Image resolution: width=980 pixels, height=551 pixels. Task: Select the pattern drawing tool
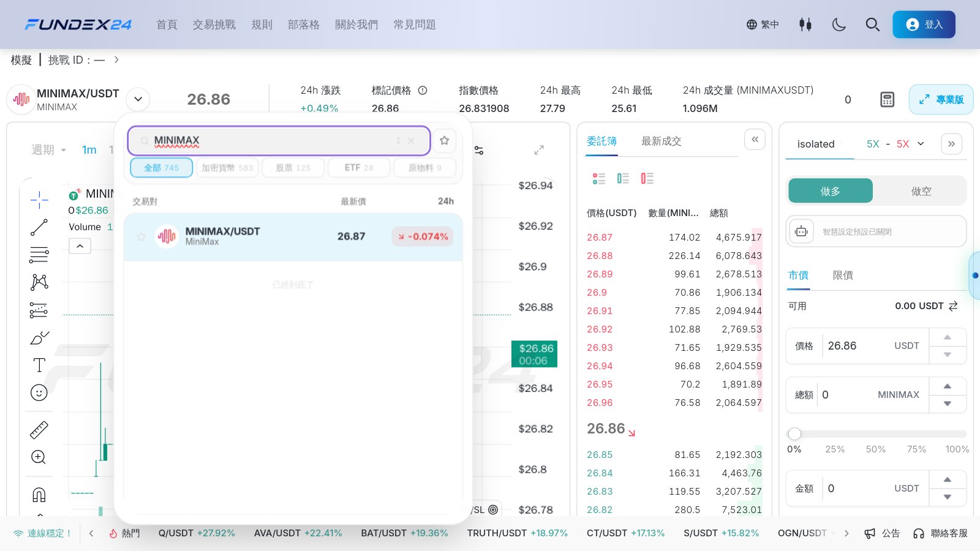pos(39,282)
